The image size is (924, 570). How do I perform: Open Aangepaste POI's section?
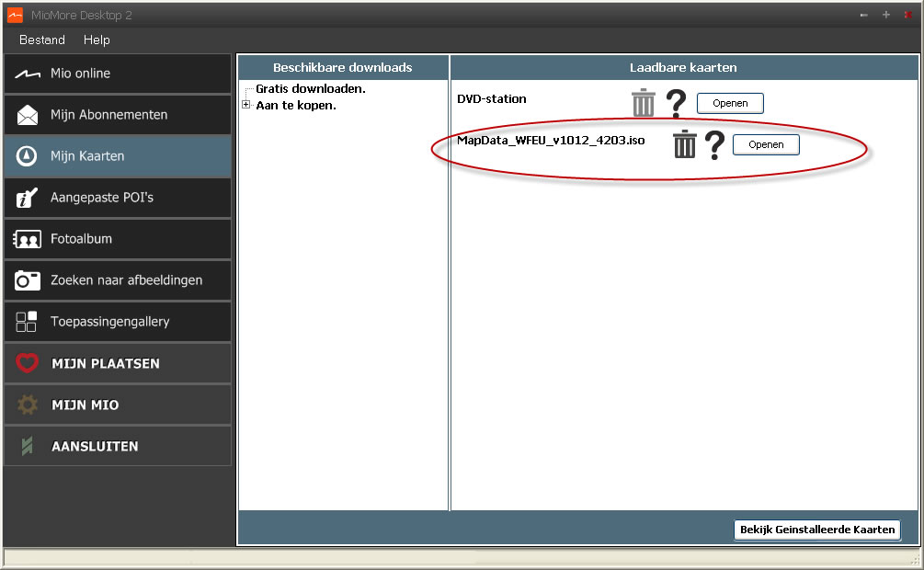tap(118, 198)
